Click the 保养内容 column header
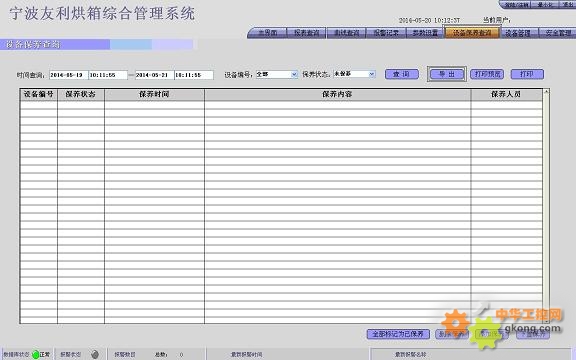This screenshot has height=360, width=576. pyautogui.click(x=337, y=94)
